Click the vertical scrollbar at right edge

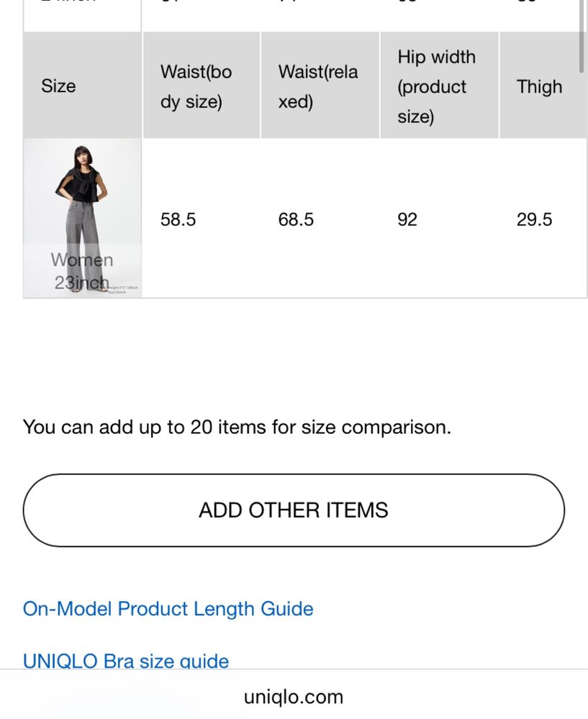tap(581, 37)
